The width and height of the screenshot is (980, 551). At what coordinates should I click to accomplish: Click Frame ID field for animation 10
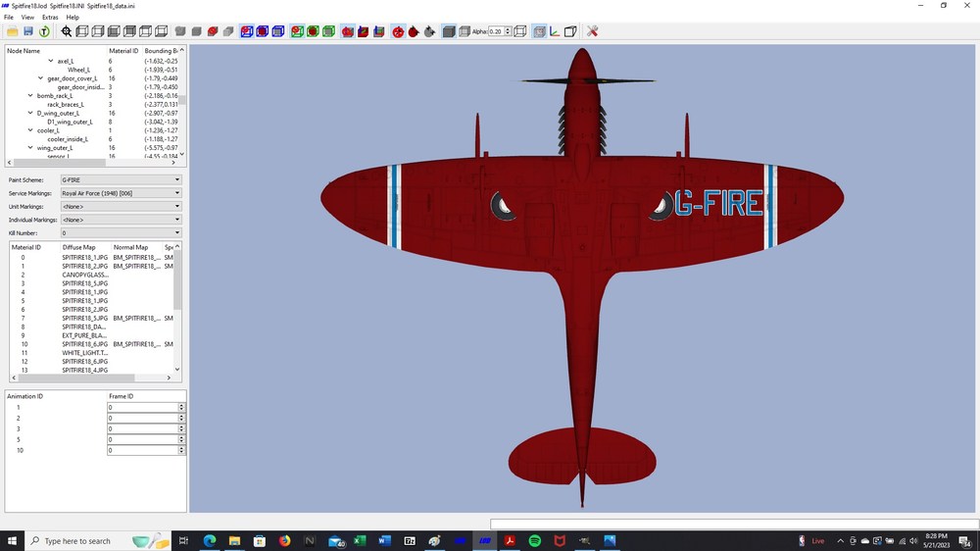(143, 450)
